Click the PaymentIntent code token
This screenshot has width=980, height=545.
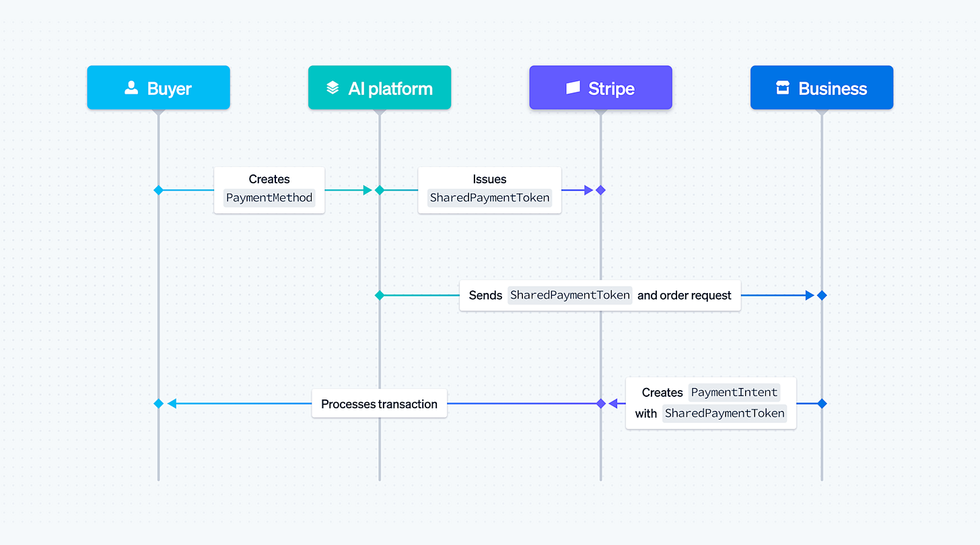[734, 392]
